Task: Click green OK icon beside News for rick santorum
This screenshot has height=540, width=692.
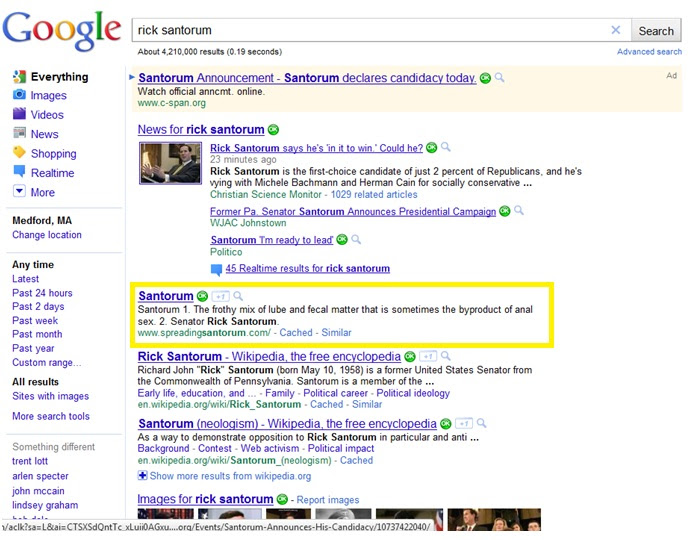Action: point(273,130)
